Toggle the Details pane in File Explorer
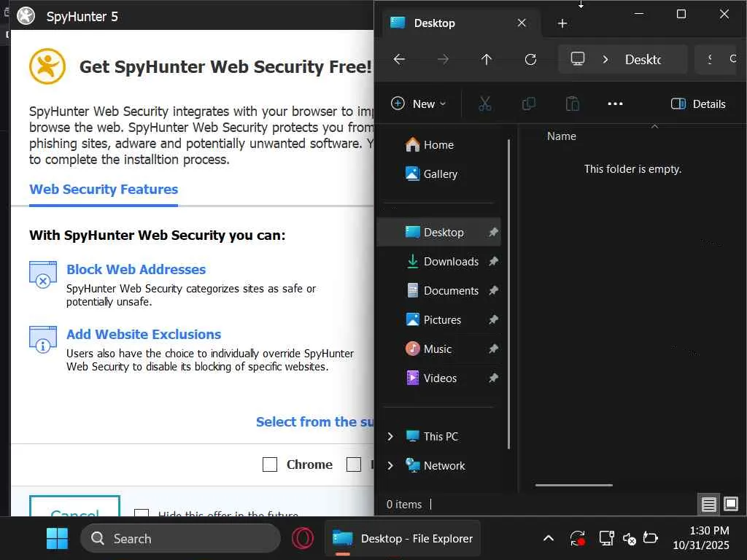This screenshot has height=560, width=747. click(x=698, y=104)
